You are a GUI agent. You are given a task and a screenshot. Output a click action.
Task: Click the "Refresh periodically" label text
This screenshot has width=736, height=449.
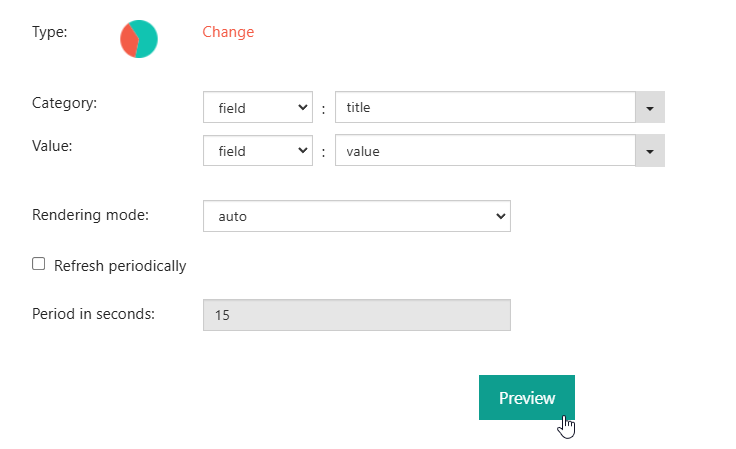pyautogui.click(x=120, y=266)
